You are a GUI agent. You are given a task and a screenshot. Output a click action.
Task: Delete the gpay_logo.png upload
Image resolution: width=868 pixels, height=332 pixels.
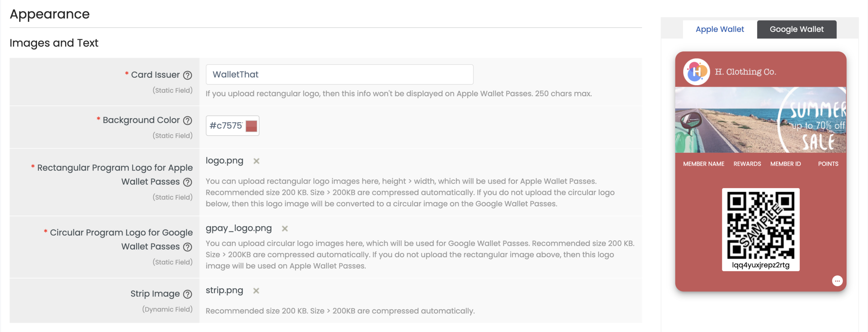(x=285, y=229)
